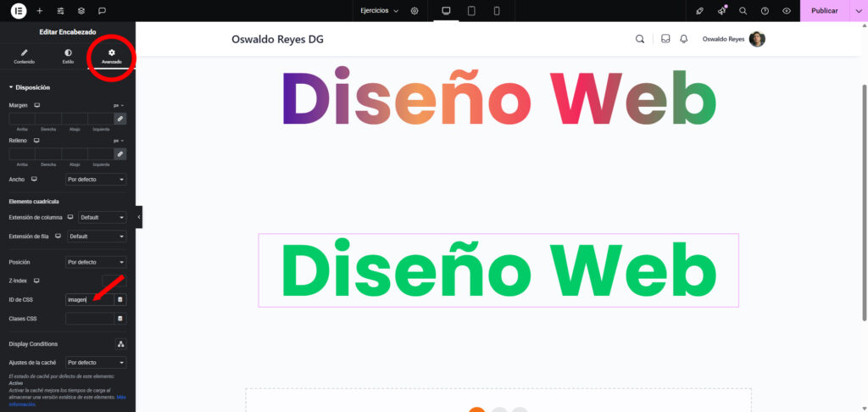Toggle linked values for Margen
The image size is (868, 412).
120,120
